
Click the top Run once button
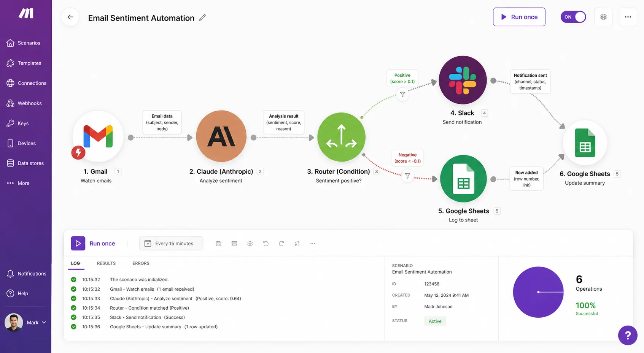click(519, 17)
